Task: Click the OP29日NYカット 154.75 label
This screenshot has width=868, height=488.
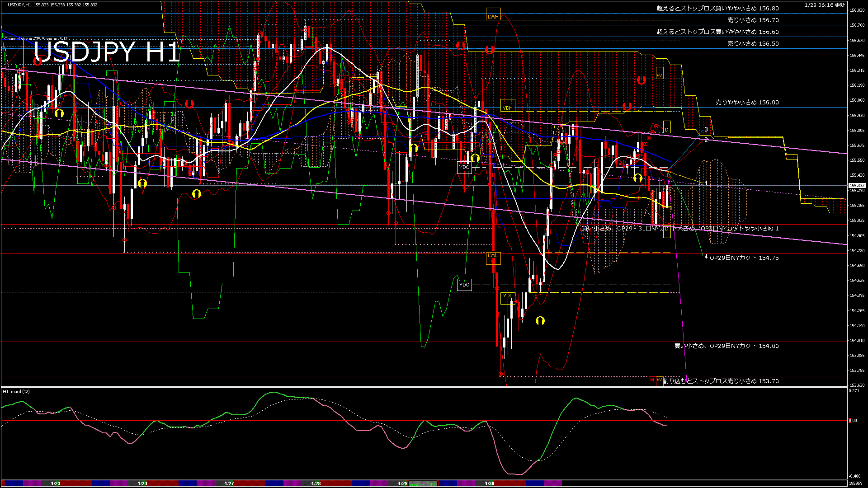Action: (744, 258)
